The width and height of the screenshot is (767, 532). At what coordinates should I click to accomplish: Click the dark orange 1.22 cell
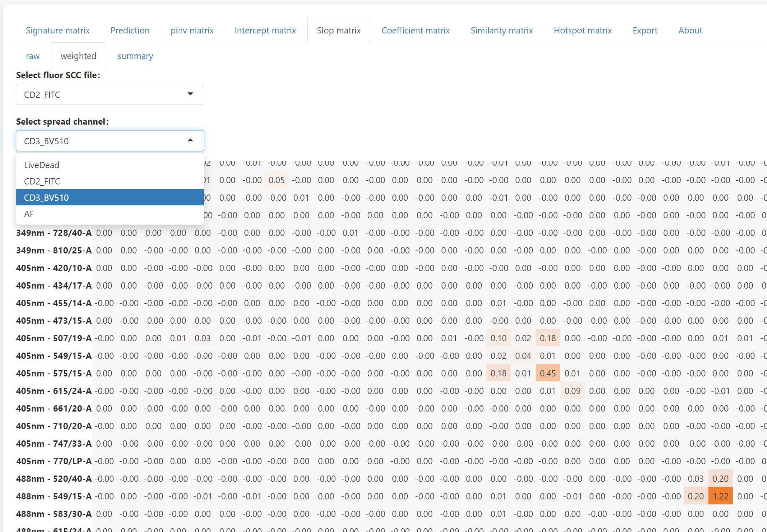720,496
